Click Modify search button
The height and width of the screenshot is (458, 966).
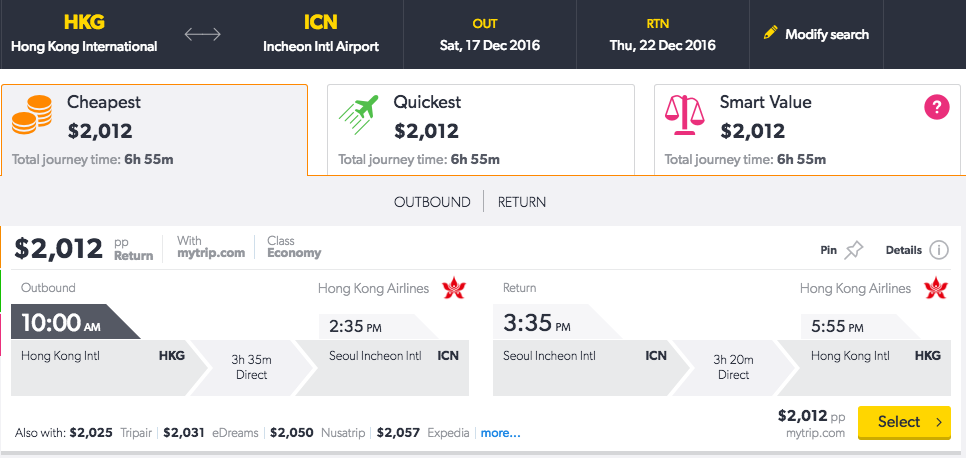(816, 35)
